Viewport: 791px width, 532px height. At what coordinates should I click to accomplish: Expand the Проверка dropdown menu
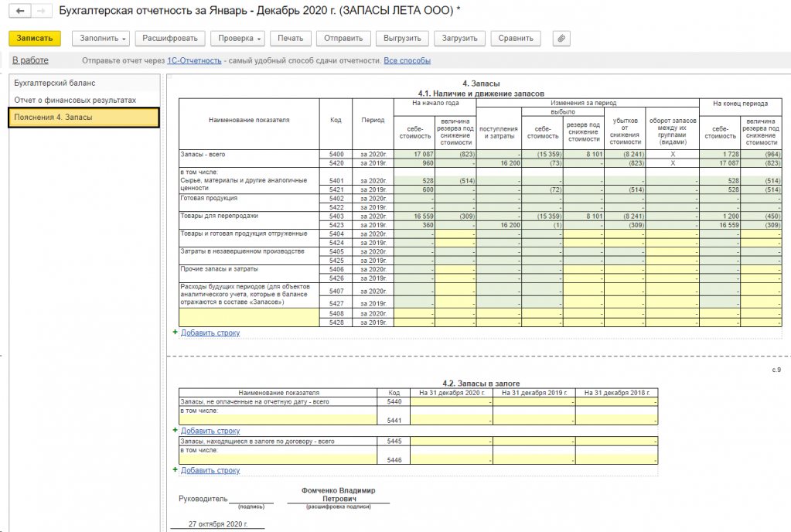237,39
